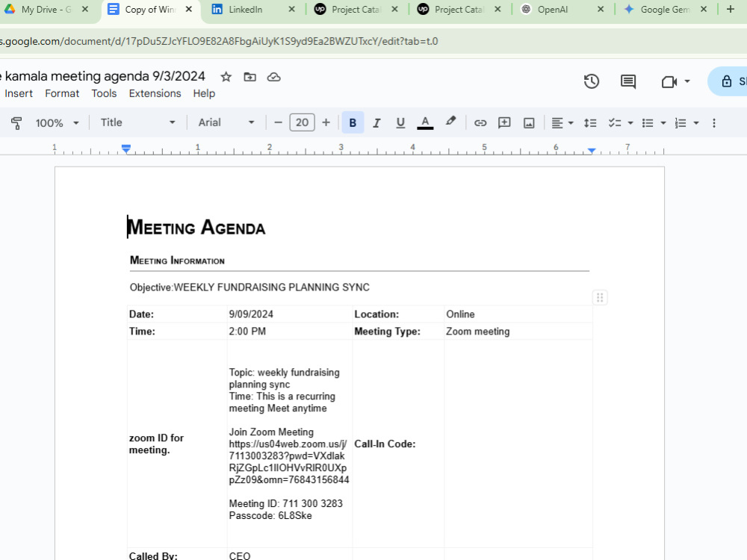Open the Tools menu
The width and height of the screenshot is (747, 560).
click(x=104, y=93)
